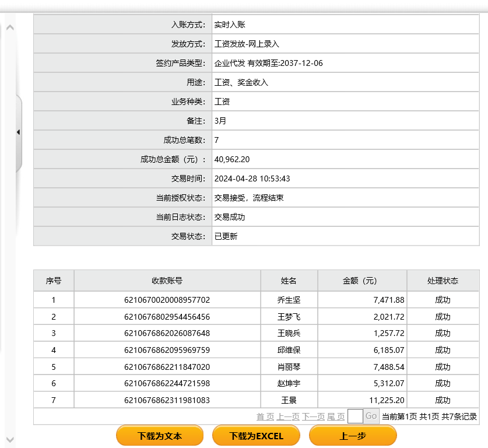Screen dimensions: 488x448
Task: Select the name 乔生坚
Action: [x=289, y=300]
